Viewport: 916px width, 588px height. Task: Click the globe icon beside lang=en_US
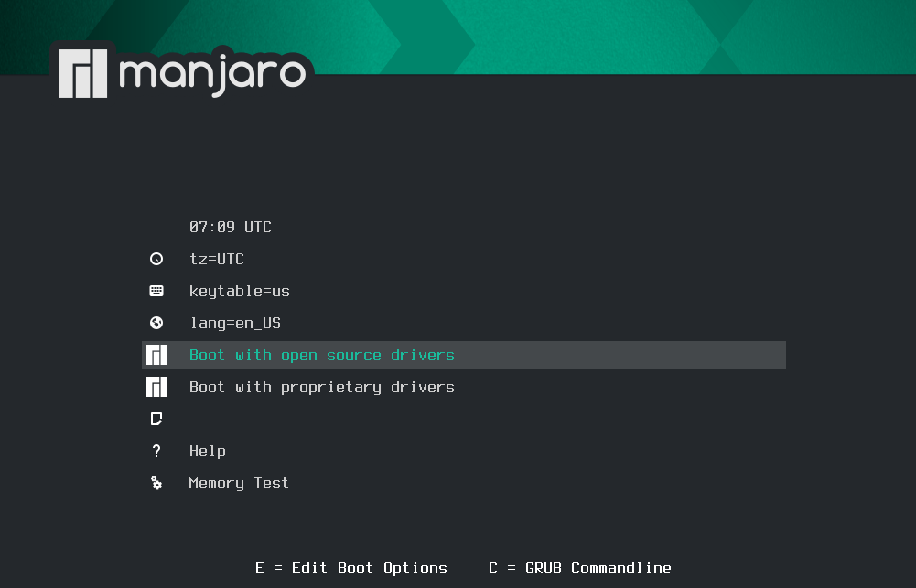[x=156, y=323]
